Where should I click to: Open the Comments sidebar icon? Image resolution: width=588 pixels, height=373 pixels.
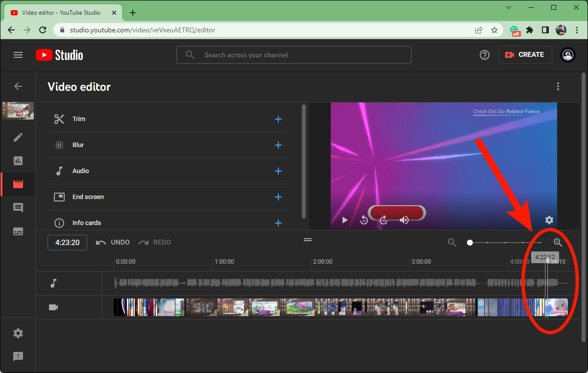point(18,208)
